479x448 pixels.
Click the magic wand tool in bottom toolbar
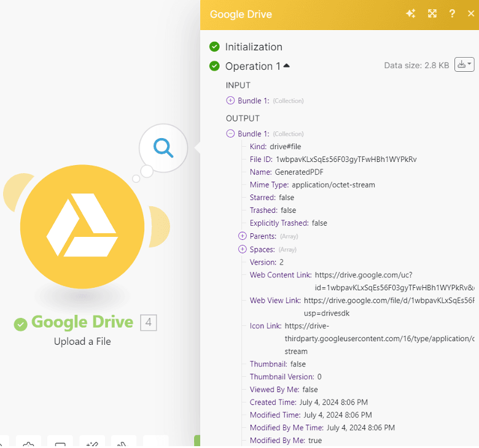(92, 443)
